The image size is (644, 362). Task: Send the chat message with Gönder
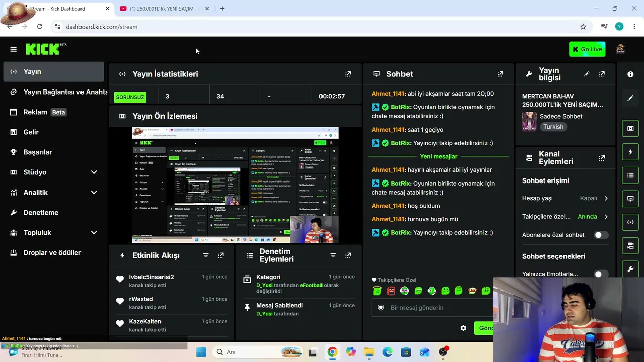(x=484, y=328)
